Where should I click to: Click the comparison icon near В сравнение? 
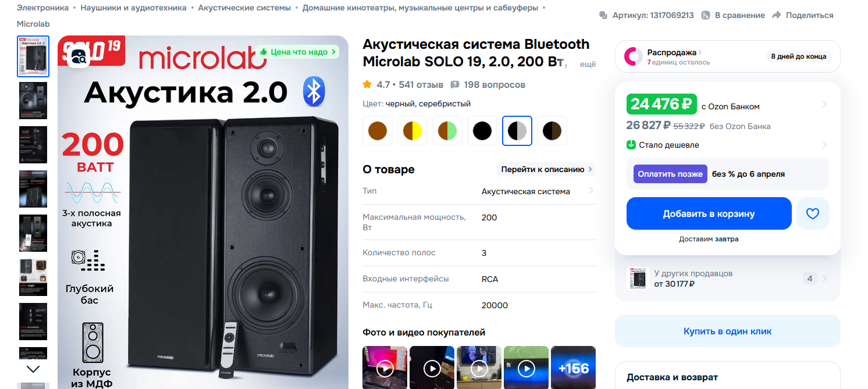pyautogui.click(x=706, y=15)
